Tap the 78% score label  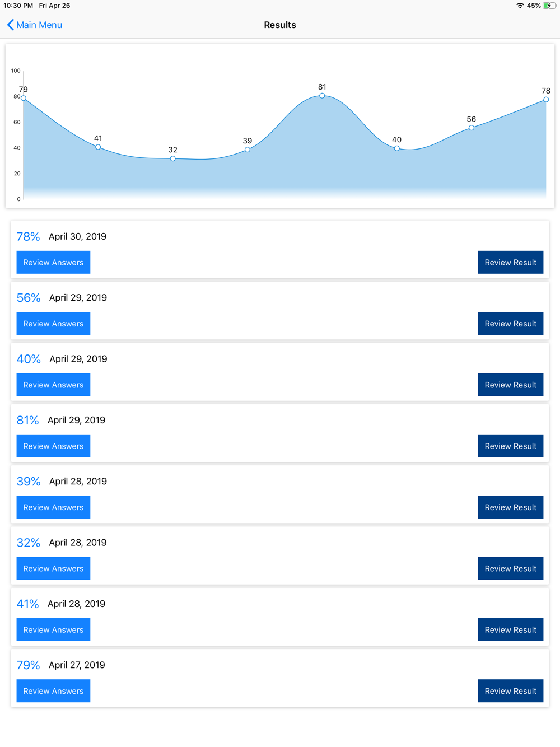[x=28, y=236]
